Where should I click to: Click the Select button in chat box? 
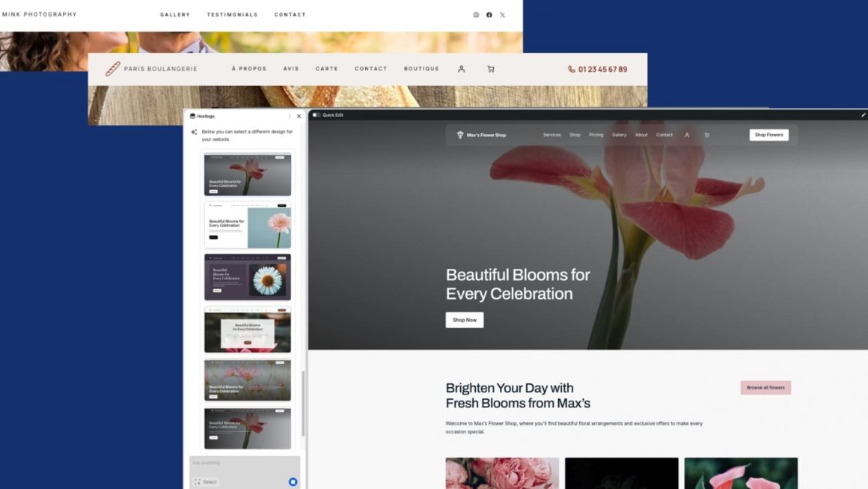pos(206,482)
